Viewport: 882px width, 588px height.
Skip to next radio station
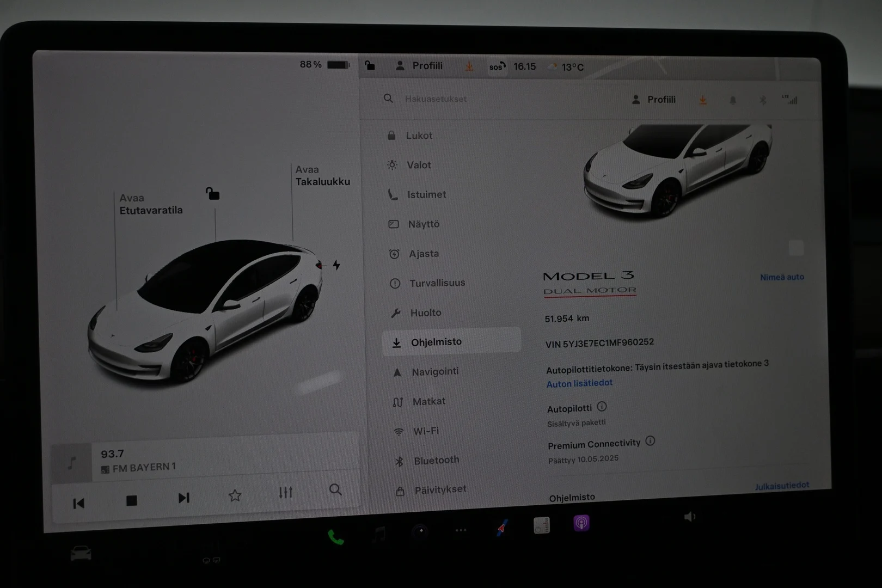pyautogui.click(x=184, y=498)
